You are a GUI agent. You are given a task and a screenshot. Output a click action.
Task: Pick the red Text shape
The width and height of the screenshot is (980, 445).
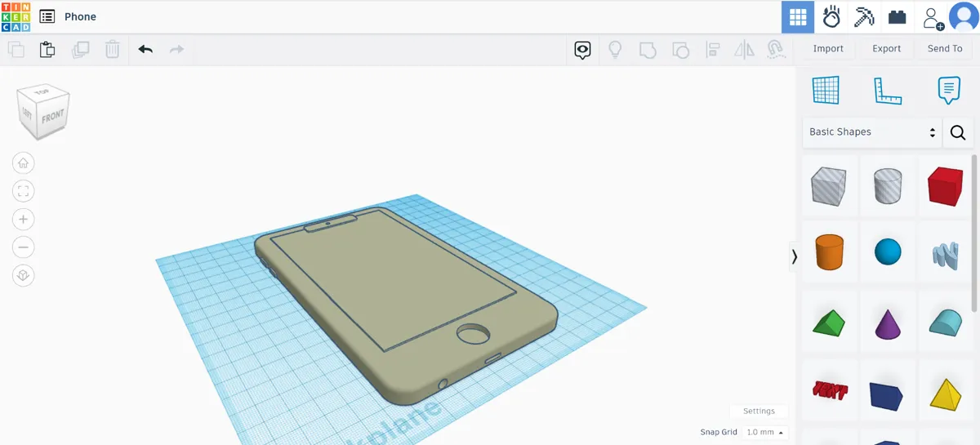click(829, 389)
